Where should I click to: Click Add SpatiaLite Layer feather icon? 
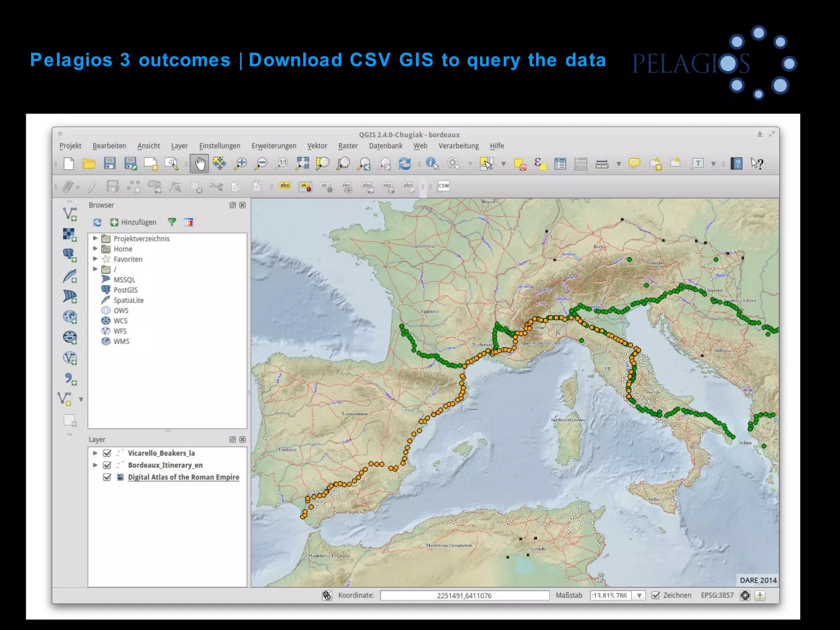click(70, 276)
